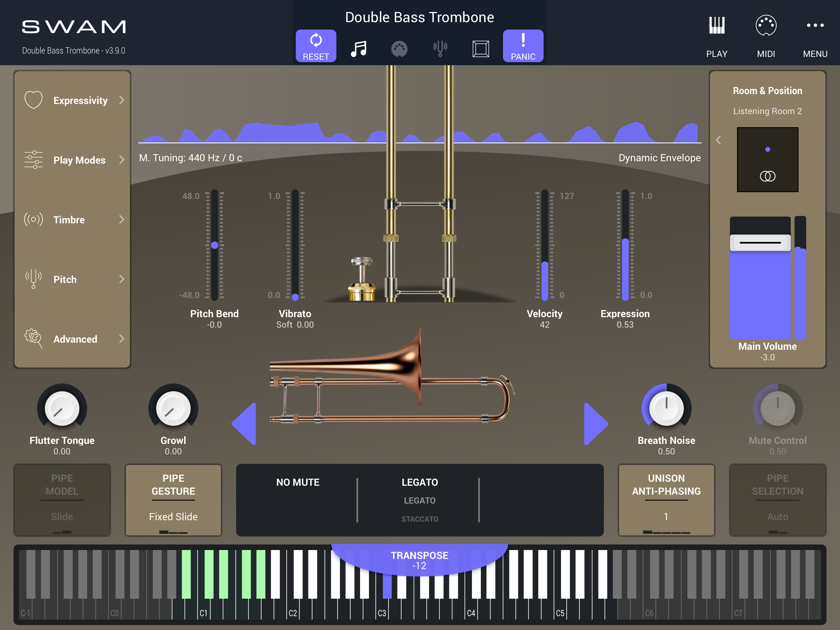
Task: Open the Timbre menu item
Action: (x=72, y=219)
